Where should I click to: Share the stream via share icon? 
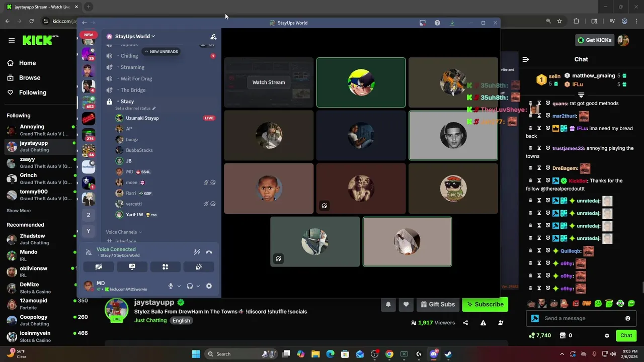[465, 323]
